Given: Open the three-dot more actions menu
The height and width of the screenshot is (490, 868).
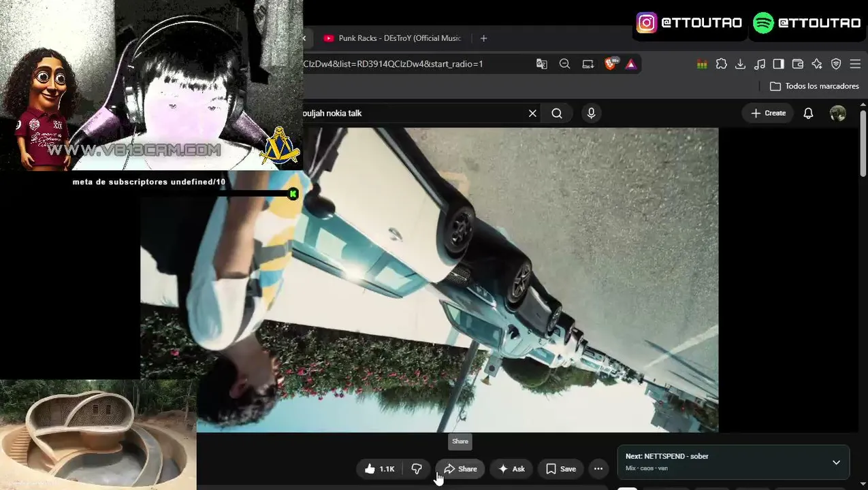Looking at the screenshot, I should click(598, 469).
